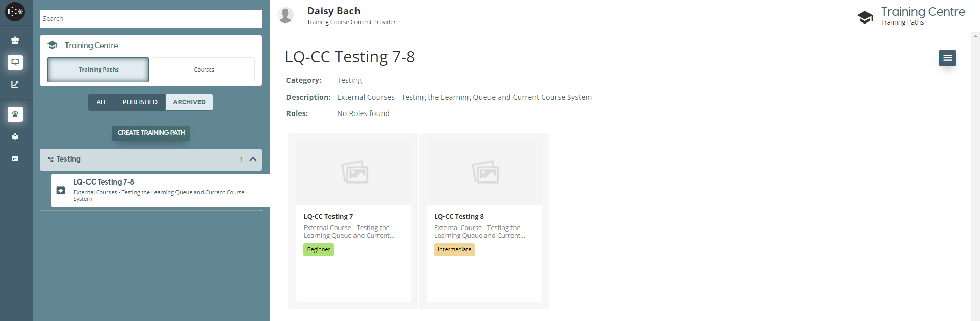Collapse the Testing category chevron
Screen dimensions: 980x321
[253, 159]
